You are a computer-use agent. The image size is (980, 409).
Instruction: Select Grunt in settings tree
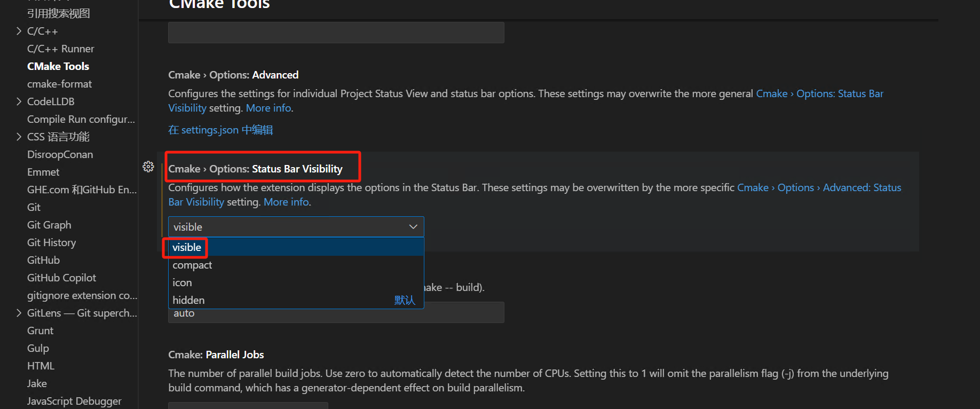[x=41, y=331]
